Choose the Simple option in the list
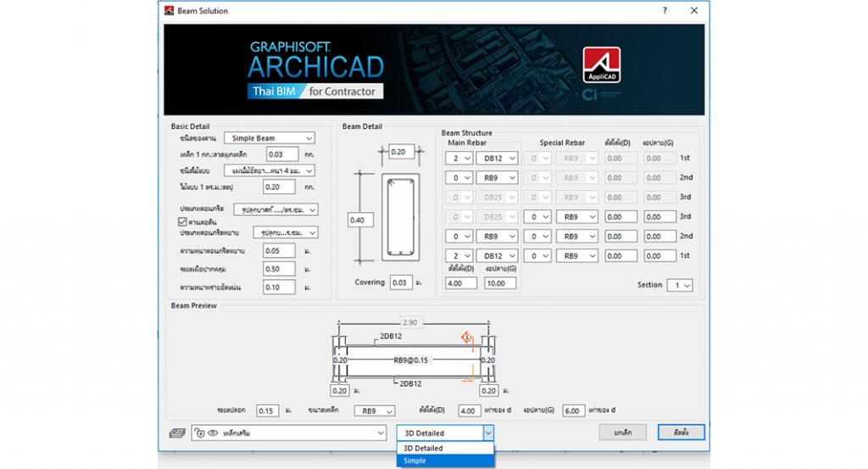 (x=445, y=461)
